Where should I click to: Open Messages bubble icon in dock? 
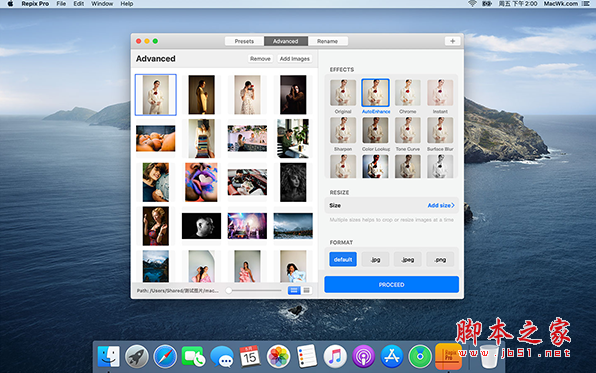[x=222, y=357]
